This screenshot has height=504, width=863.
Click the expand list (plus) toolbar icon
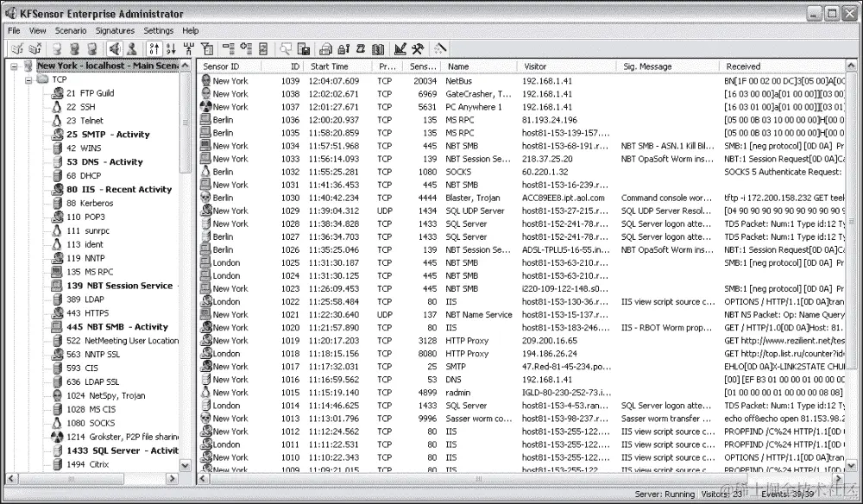(246, 49)
